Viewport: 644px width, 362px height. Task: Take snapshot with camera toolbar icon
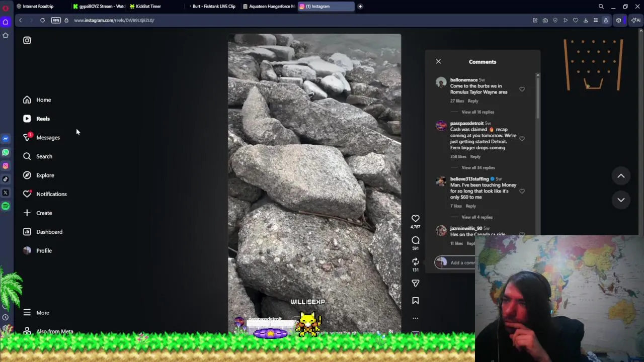[x=545, y=20]
